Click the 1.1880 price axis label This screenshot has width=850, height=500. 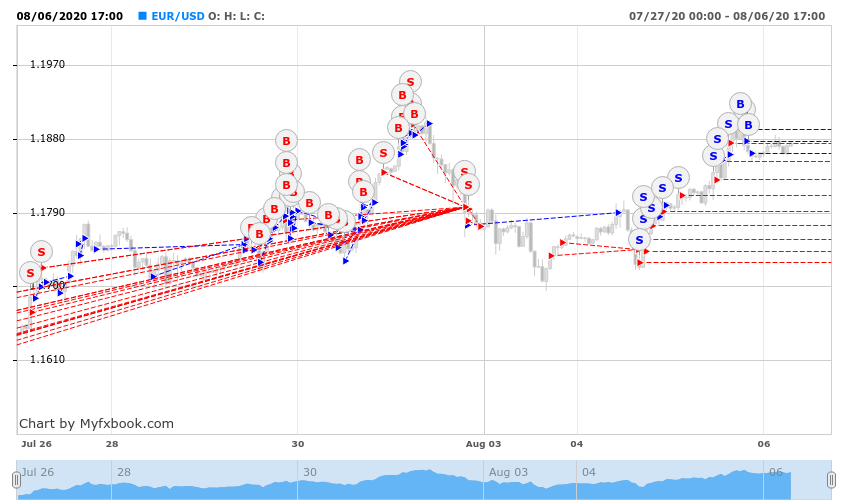pos(47,138)
